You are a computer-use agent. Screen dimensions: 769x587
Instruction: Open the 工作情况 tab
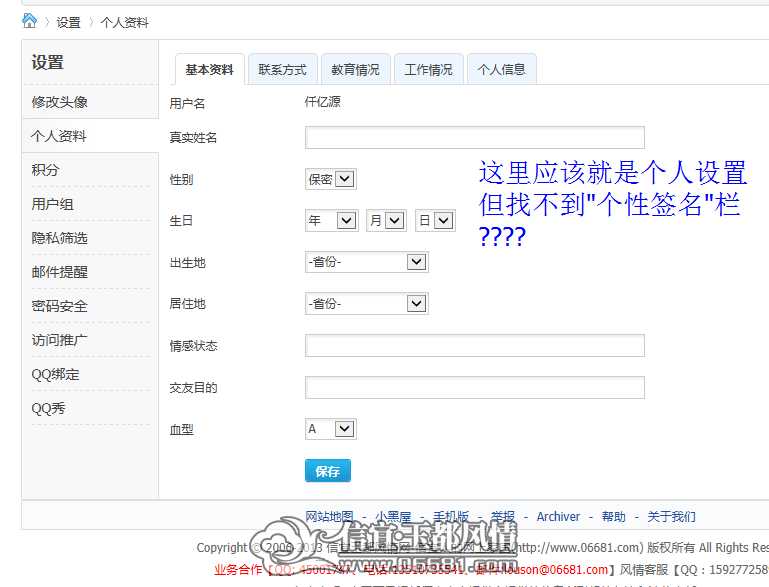pyautogui.click(x=428, y=70)
